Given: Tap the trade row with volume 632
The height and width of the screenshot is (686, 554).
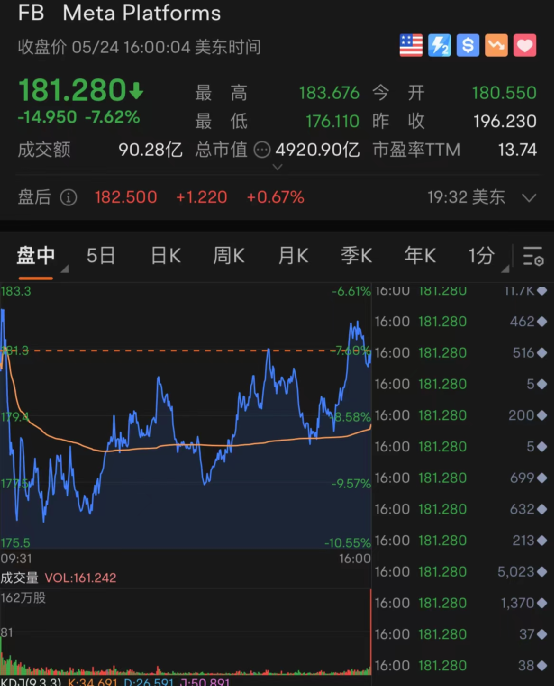Looking at the screenshot, I should point(462,509).
